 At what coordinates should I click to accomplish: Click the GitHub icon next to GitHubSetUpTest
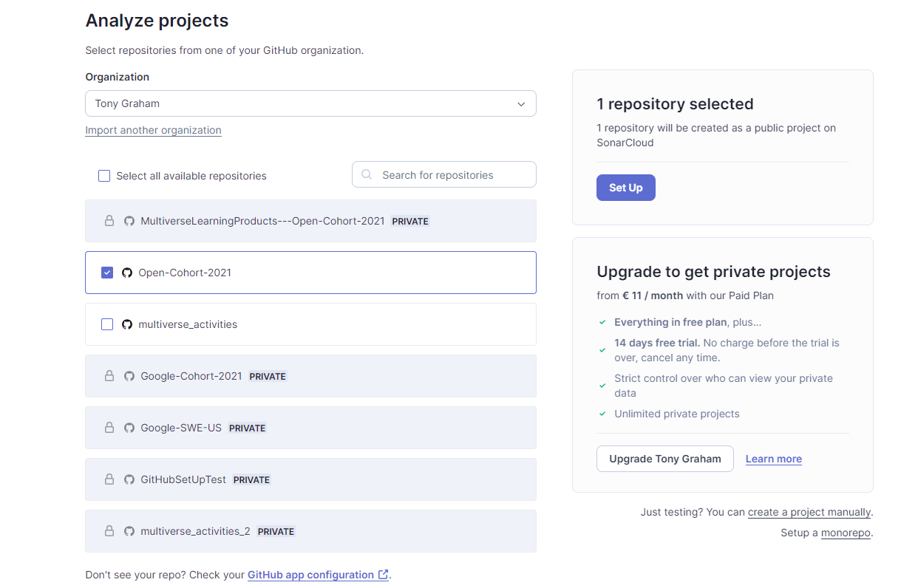coord(129,479)
